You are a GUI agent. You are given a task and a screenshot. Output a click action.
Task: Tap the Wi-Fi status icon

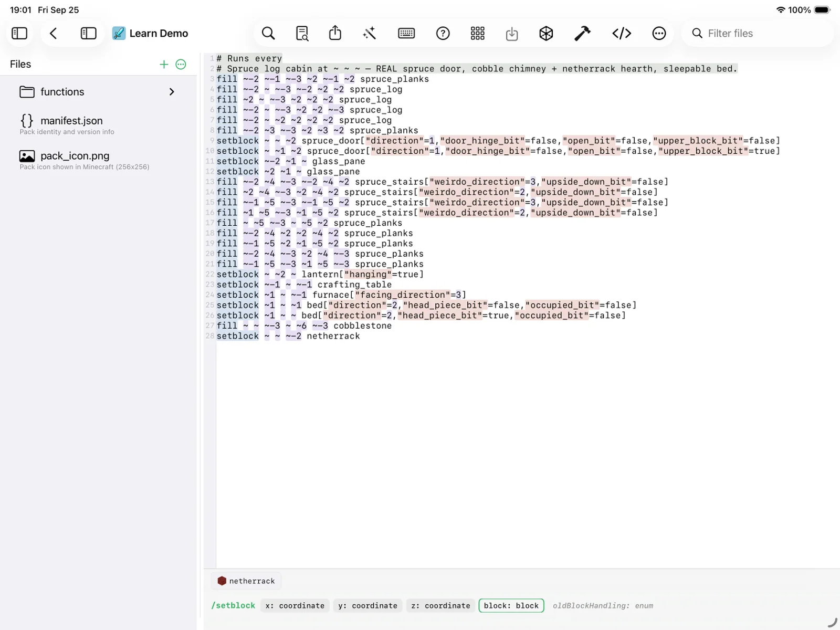pyautogui.click(x=781, y=10)
